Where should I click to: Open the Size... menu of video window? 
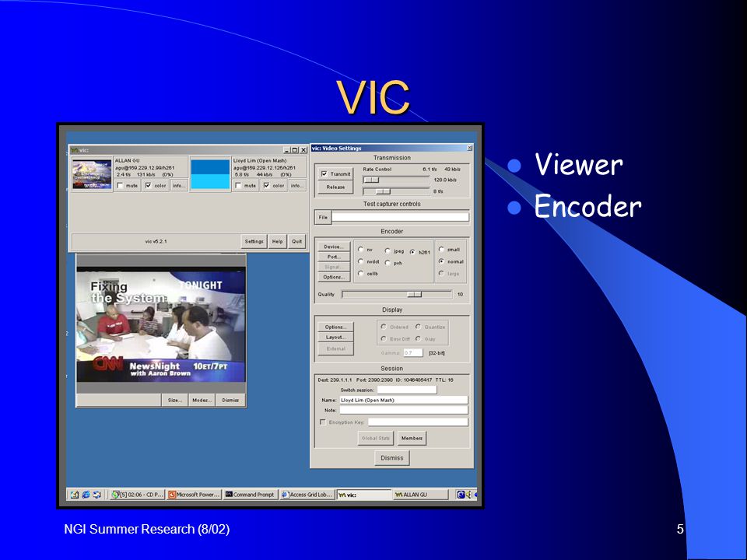175,400
